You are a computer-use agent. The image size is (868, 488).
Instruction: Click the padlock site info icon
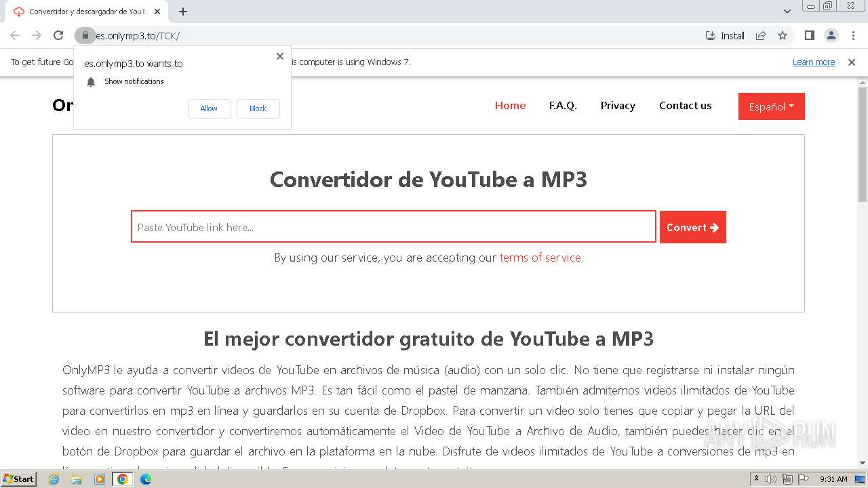coord(85,35)
